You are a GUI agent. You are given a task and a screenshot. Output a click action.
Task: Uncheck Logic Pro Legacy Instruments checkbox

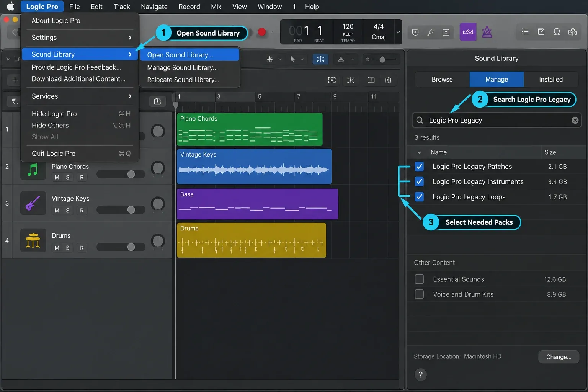point(419,181)
